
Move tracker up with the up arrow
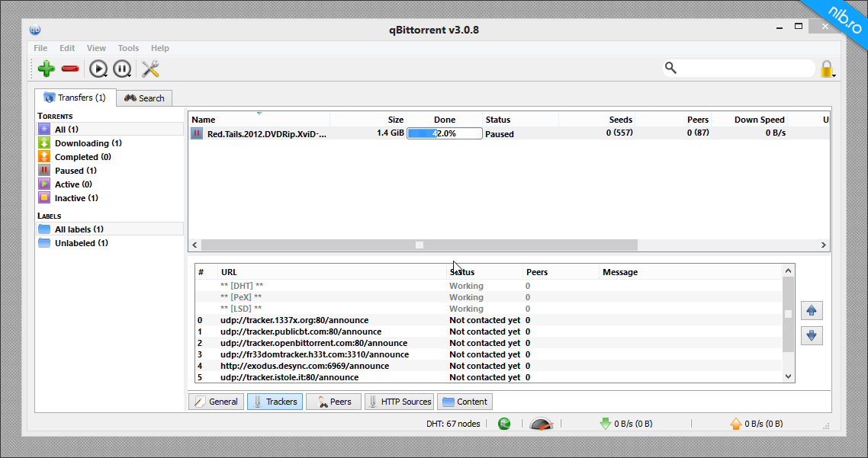pyautogui.click(x=812, y=311)
